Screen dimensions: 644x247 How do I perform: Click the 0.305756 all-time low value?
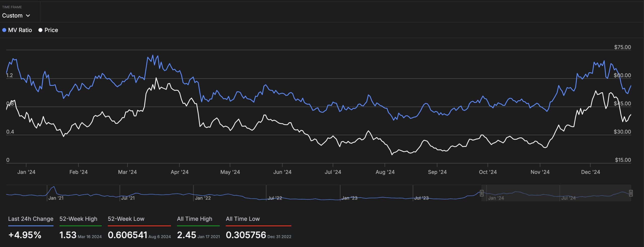pos(246,235)
